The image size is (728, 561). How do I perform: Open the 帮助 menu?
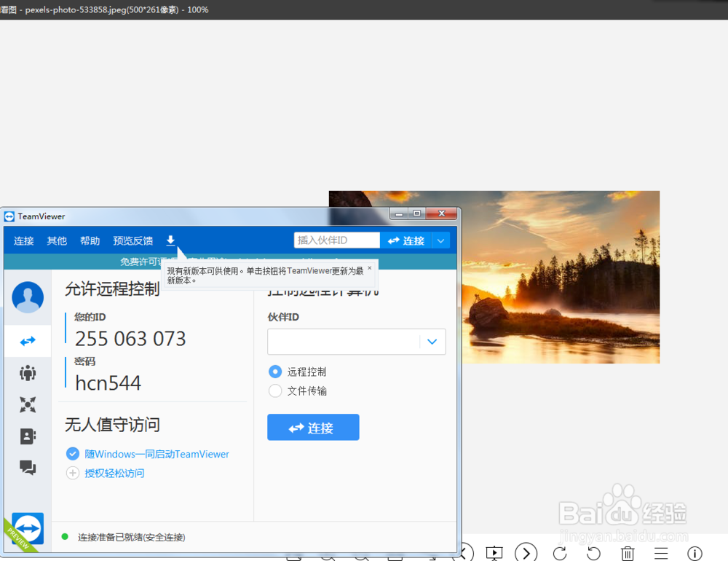tap(90, 240)
